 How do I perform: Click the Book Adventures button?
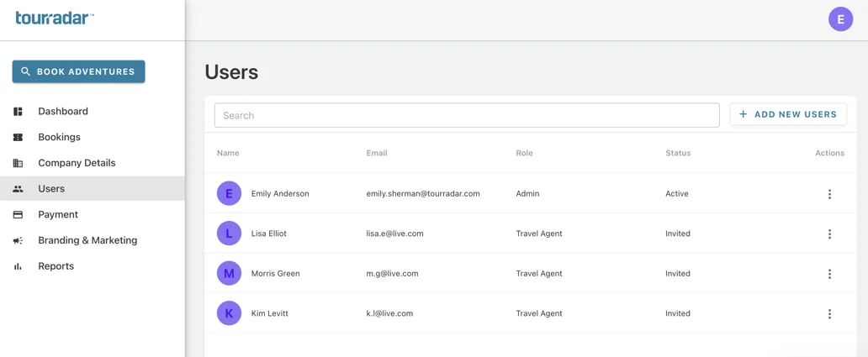[x=78, y=71]
